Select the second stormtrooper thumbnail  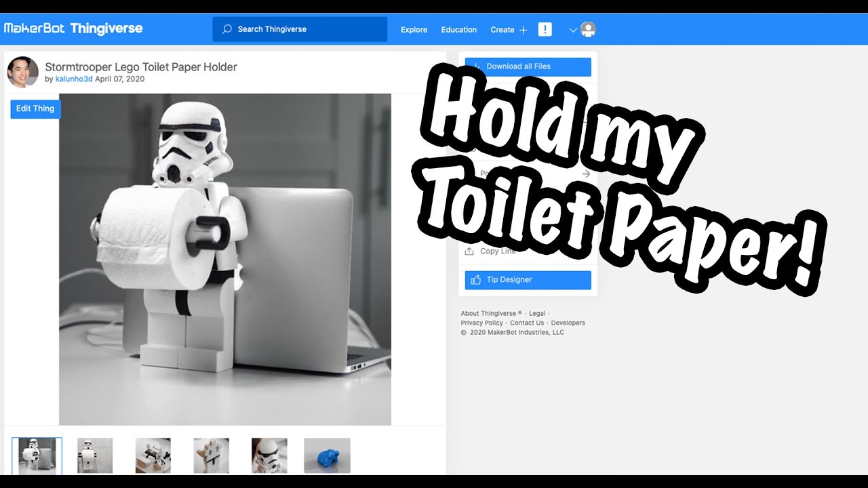point(95,455)
